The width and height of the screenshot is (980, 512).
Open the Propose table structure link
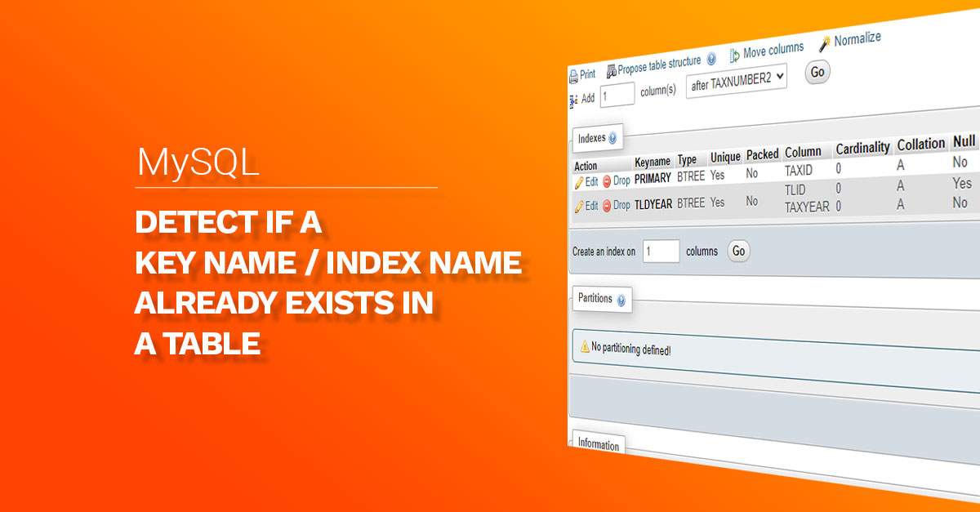coord(660,65)
